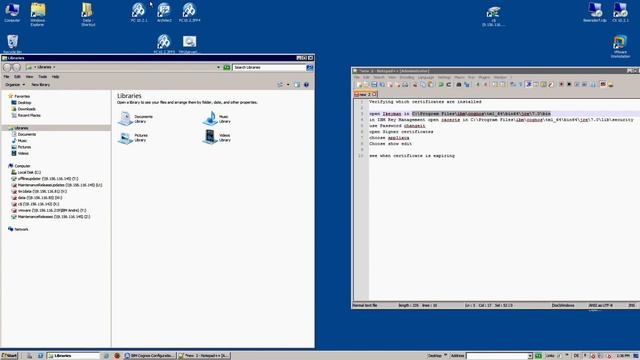
Task: Click the 'Choose show edit' text line
Action: (x=391, y=144)
